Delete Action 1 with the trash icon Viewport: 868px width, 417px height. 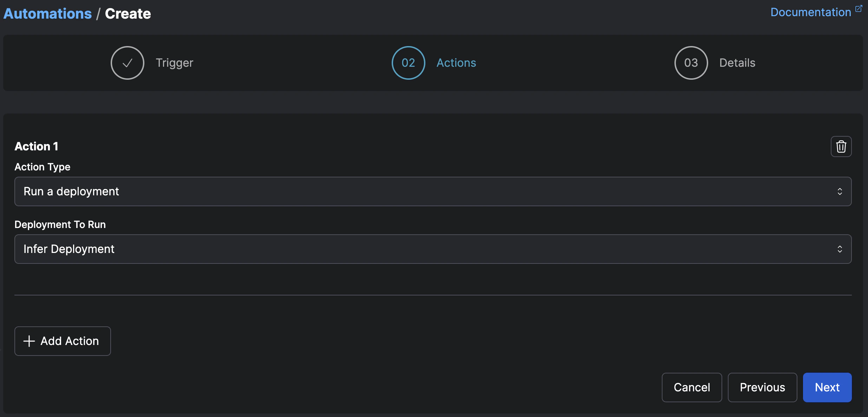coord(841,146)
